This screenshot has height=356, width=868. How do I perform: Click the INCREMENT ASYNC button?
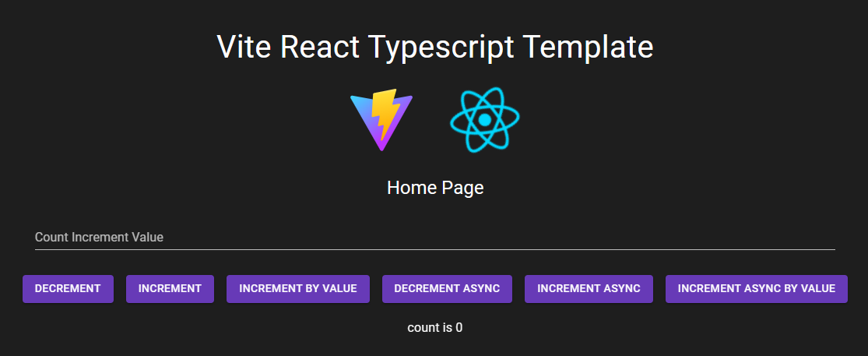pos(589,288)
